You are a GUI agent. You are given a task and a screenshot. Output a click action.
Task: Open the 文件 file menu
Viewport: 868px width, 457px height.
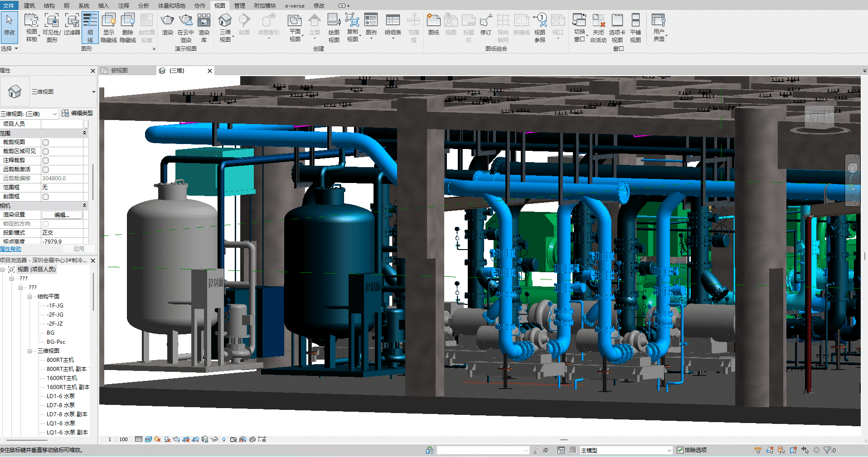tap(9, 5)
